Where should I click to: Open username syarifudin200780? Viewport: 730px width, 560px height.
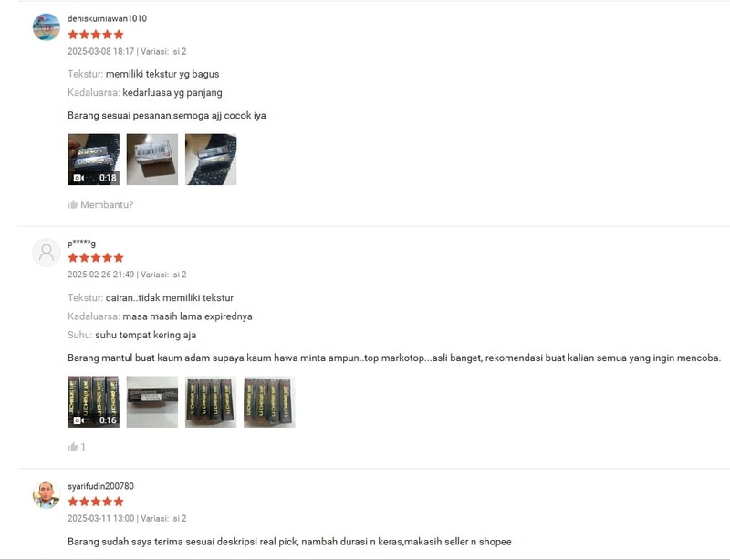100,486
